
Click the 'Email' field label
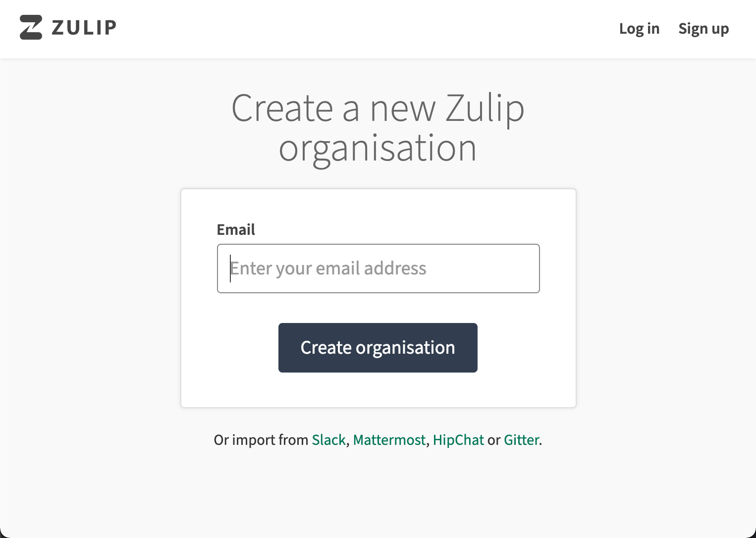pos(236,230)
